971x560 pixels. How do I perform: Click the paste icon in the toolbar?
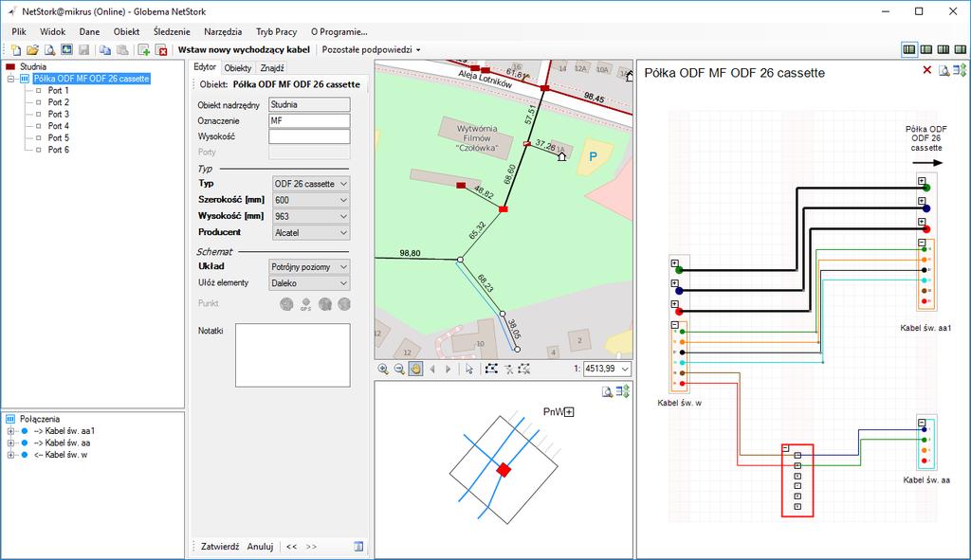[122, 50]
